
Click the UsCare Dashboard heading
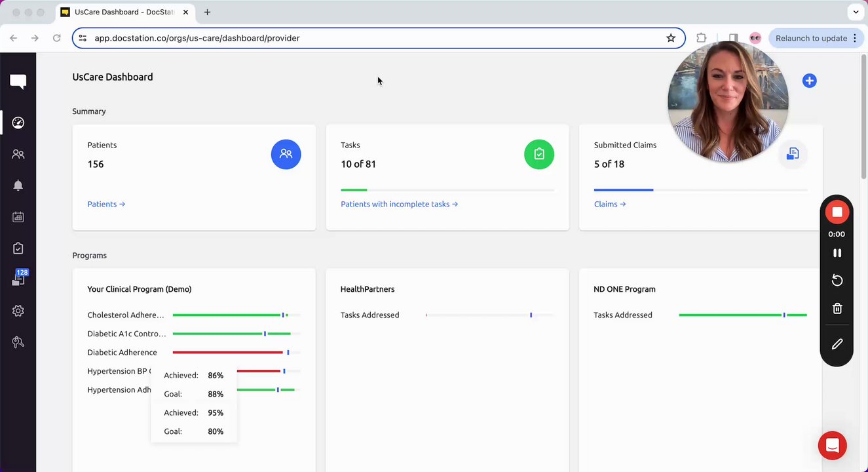coord(113,77)
